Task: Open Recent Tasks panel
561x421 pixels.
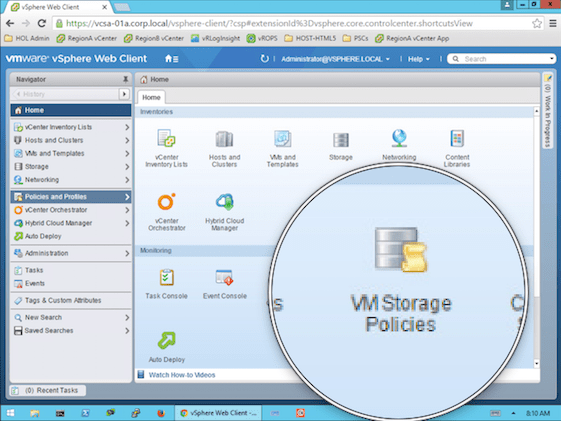Action: click(x=48, y=390)
